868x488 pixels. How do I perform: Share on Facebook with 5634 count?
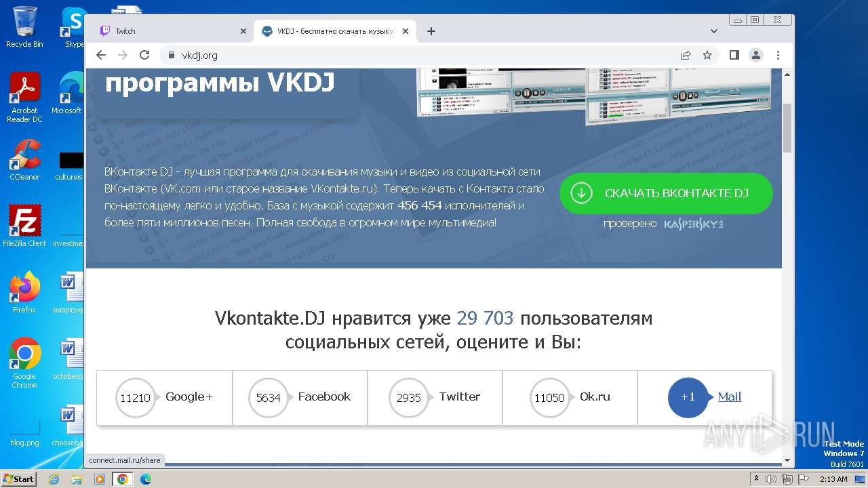pyautogui.click(x=300, y=397)
